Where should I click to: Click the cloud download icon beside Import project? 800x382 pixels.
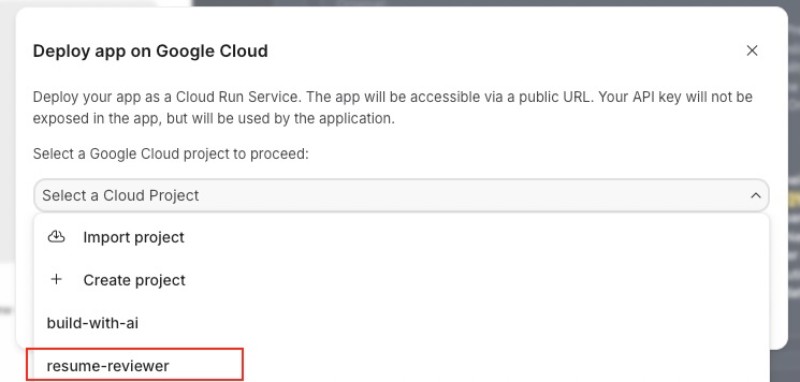pyautogui.click(x=56, y=237)
